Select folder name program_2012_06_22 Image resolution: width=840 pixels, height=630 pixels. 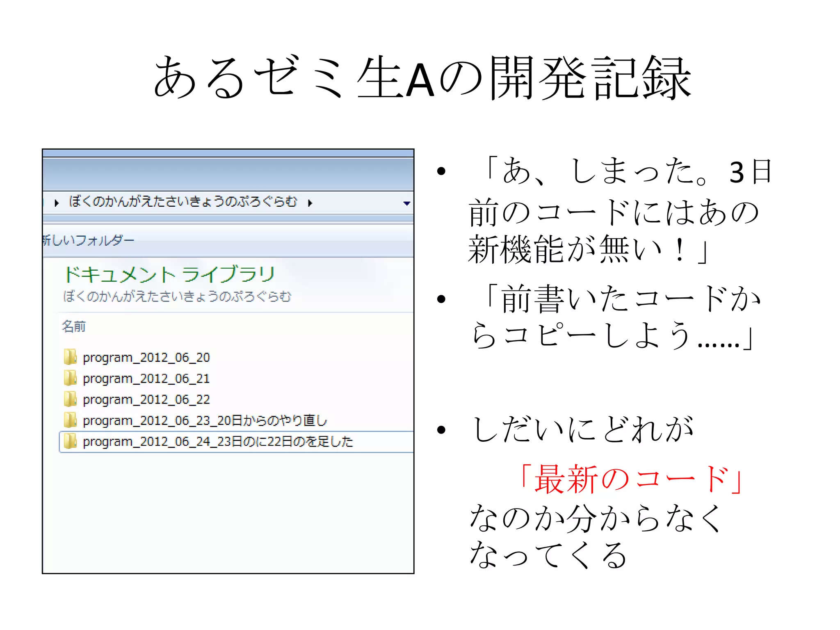point(146,399)
